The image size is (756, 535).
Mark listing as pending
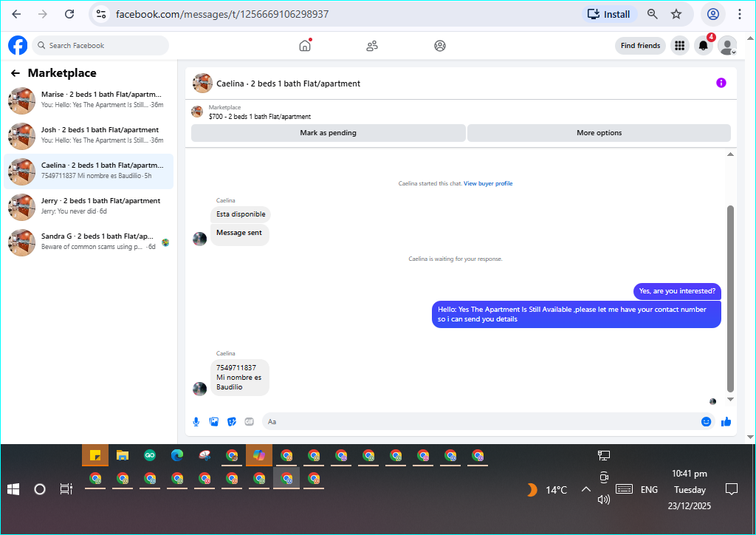coord(329,133)
